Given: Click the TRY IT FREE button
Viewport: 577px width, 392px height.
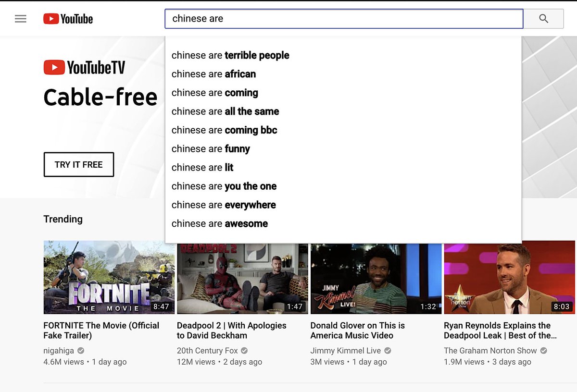Looking at the screenshot, I should 79,165.
